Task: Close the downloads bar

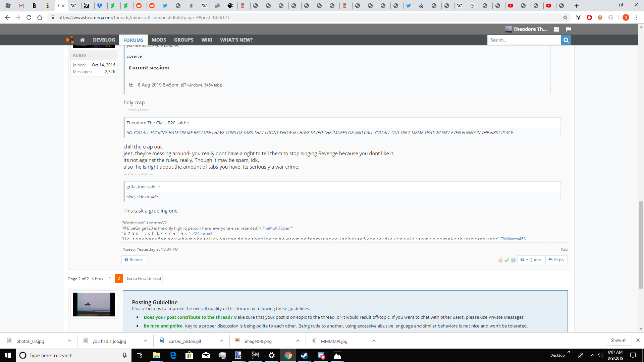Action: [638, 340]
